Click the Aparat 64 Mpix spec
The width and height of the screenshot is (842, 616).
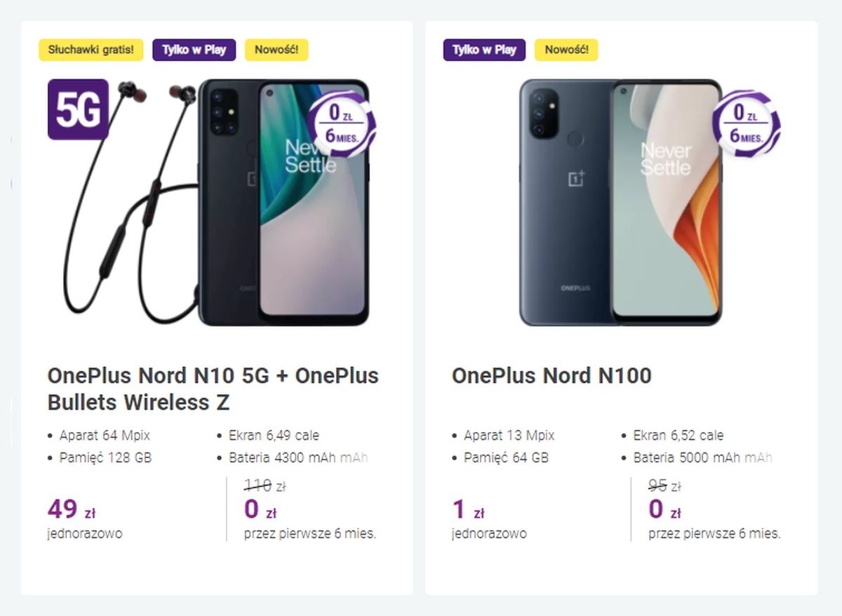(105, 436)
